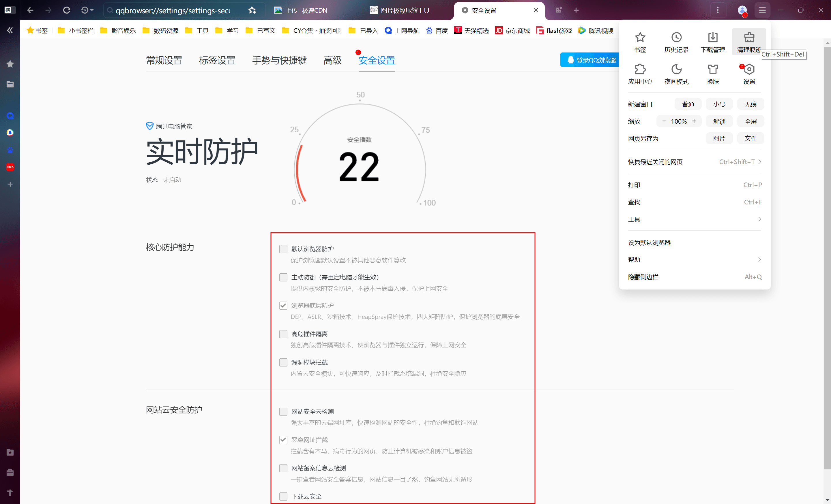Increase zoom with plus button

tap(694, 121)
